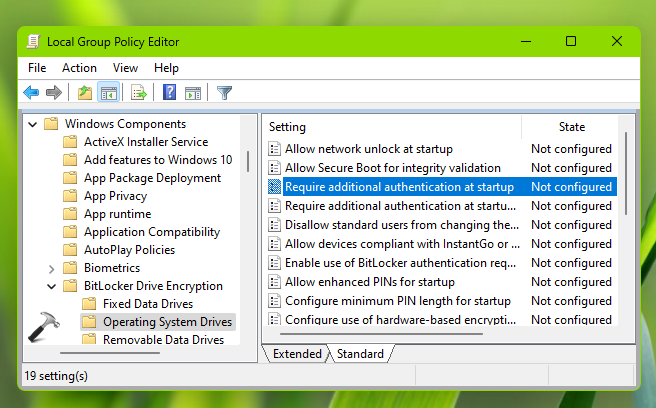Screen dimensions: 656x408
Task: Open the Action menu
Action: pos(79,68)
